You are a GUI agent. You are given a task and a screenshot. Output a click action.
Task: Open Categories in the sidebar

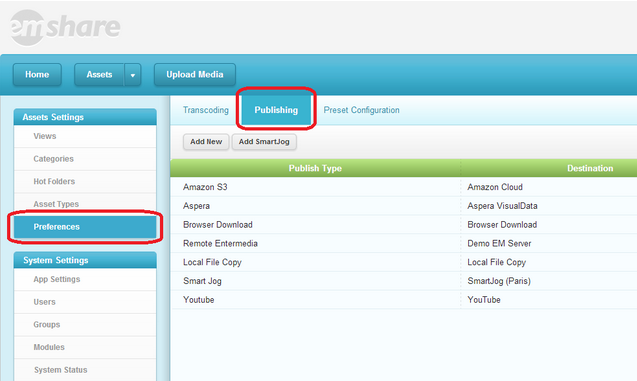click(x=85, y=159)
